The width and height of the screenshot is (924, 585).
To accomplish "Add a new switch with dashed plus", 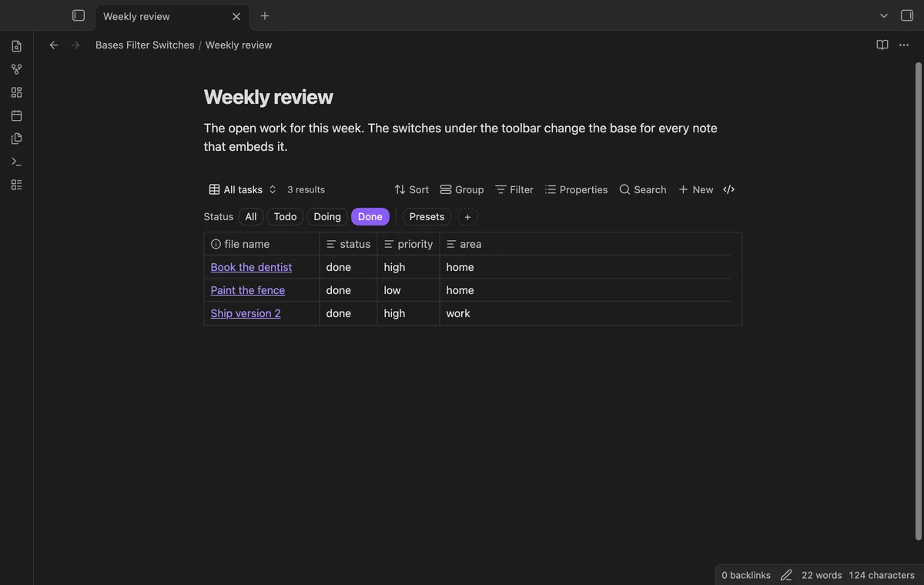I will (467, 217).
